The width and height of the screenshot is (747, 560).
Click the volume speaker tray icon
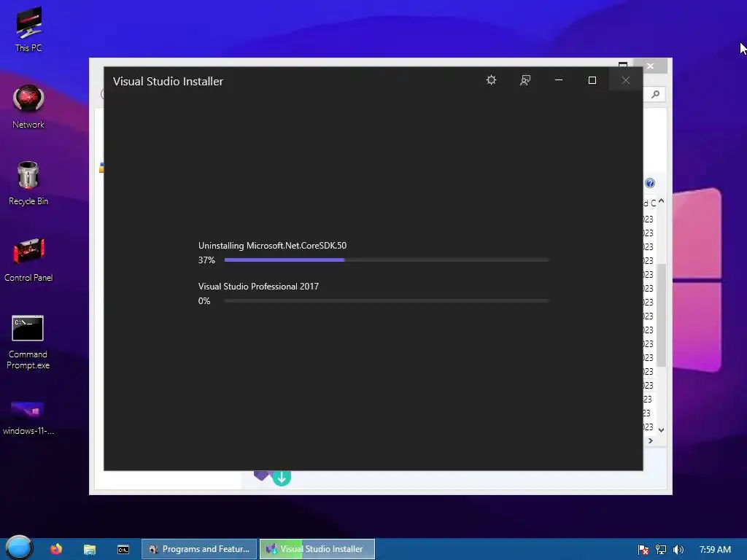click(678, 550)
